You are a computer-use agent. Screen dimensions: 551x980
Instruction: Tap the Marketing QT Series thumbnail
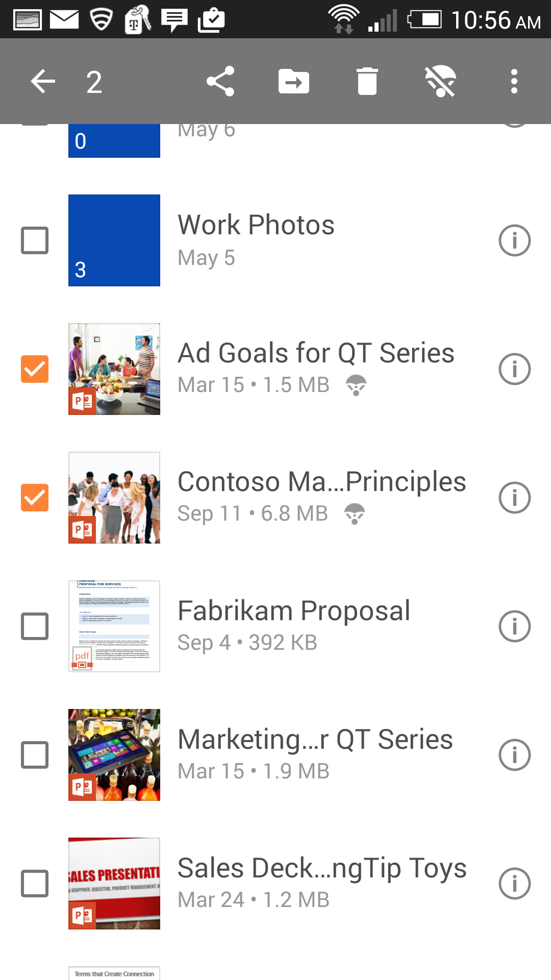[114, 755]
